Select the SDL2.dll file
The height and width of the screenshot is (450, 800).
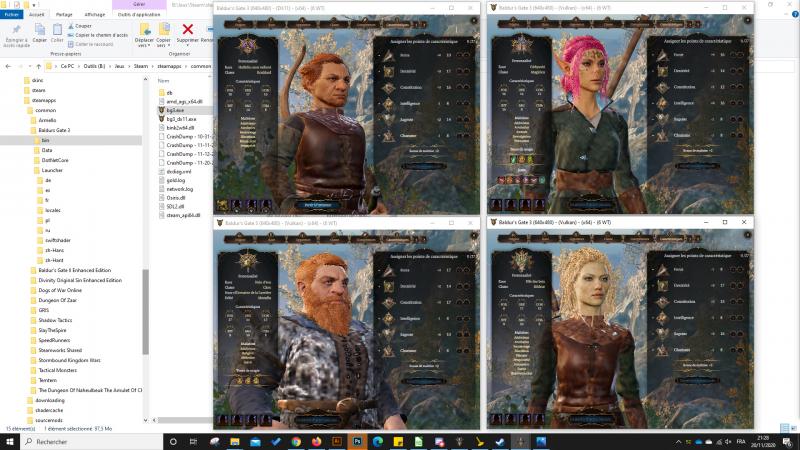(175, 207)
